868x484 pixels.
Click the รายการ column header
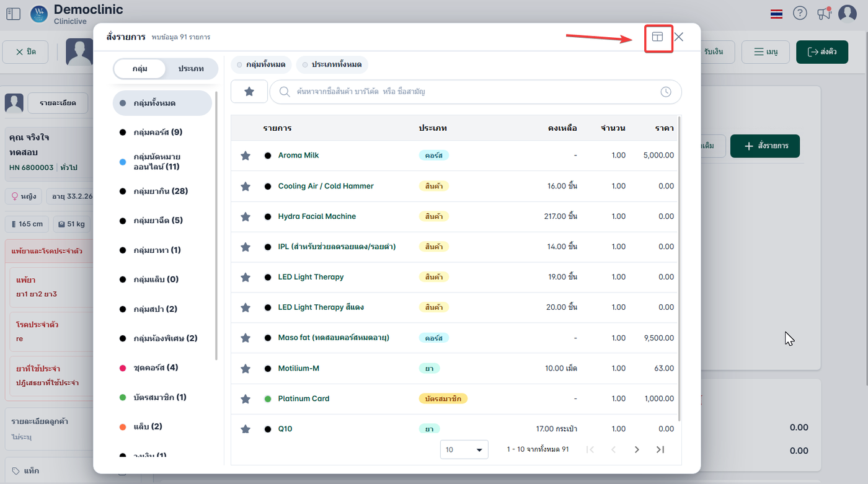(x=277, y=128)
